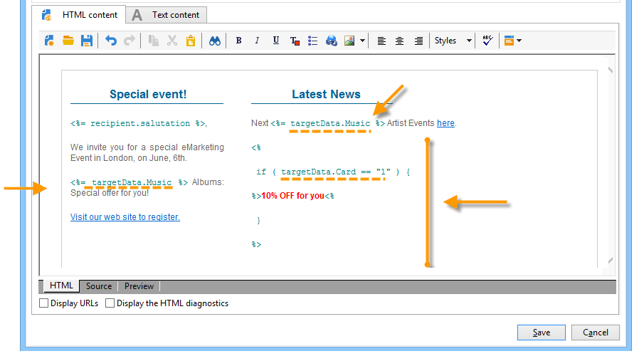The width and height of the screenshot is (644, 361).
Task: Copy selection with the copy icon
Action: click(x=154, y=41)
